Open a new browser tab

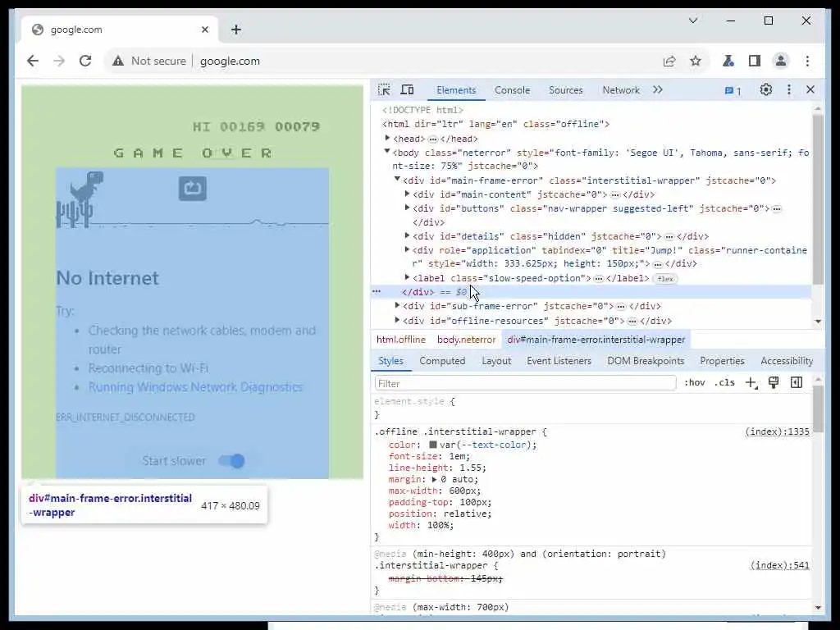point(236,30)
